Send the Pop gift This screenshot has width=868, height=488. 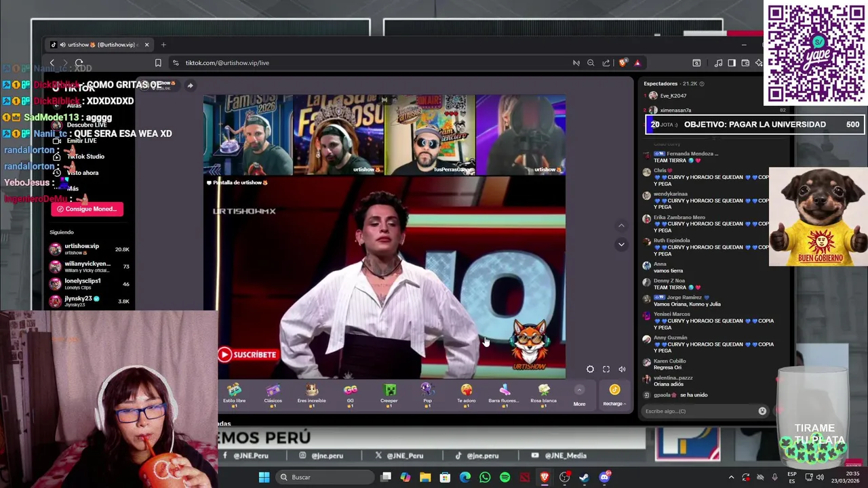tap(427, 394)
